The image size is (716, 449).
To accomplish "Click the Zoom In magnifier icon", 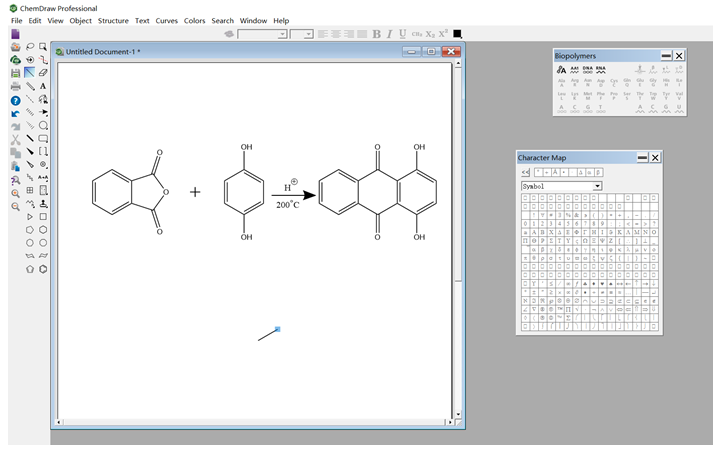I will 16,193.
